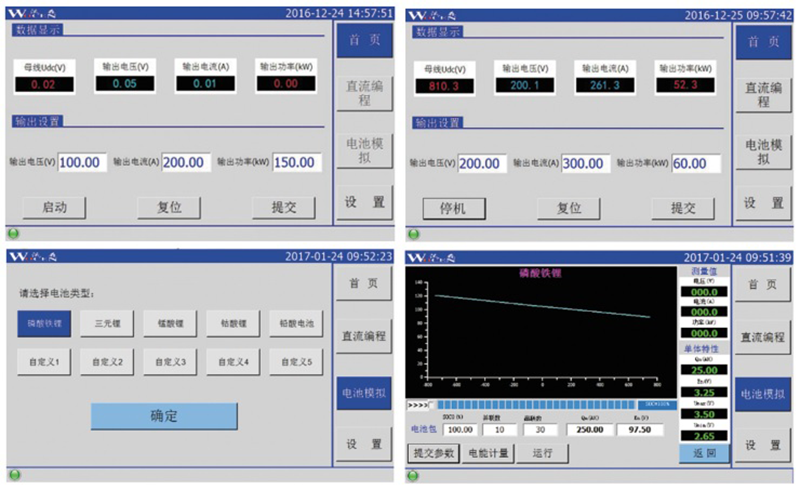Open 设置 tab in the 14:57:51 screen

click(364, 202)
